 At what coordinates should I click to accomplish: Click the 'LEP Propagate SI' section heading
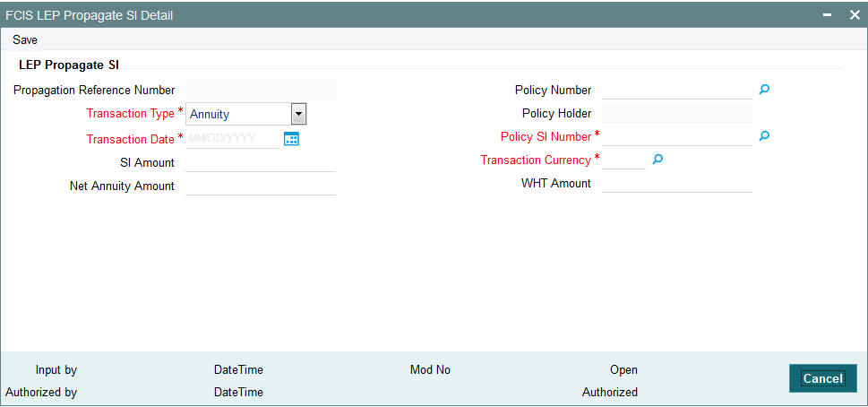point(69,65)
